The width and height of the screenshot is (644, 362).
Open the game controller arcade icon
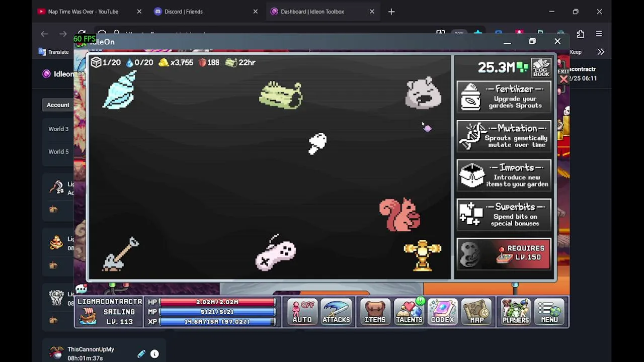(275, 253)
